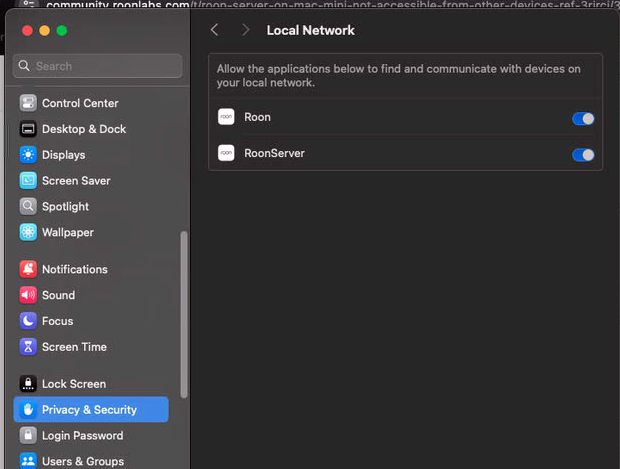Viewport: 620px width, 469px height.
Task: Open Sound settings icon
Action: [28, 295]
